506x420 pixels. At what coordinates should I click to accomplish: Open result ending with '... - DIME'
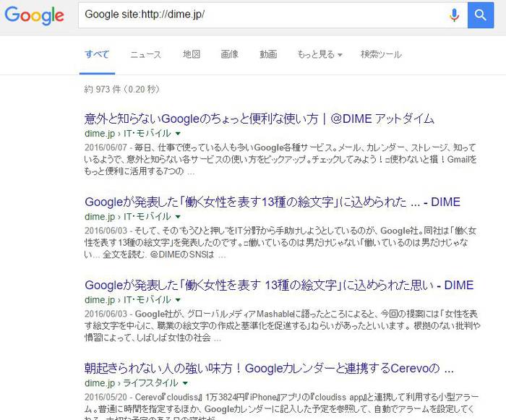(x=273, y=202)
